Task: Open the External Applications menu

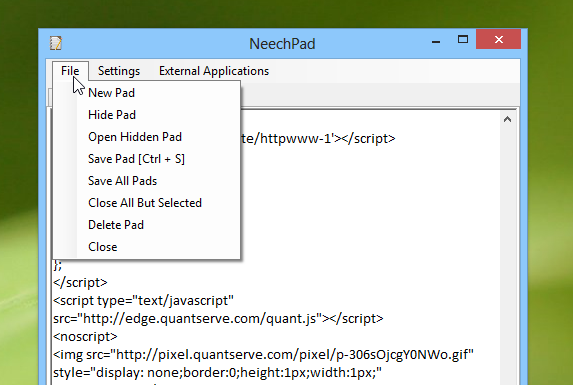Action: click(x=214, y=71)
